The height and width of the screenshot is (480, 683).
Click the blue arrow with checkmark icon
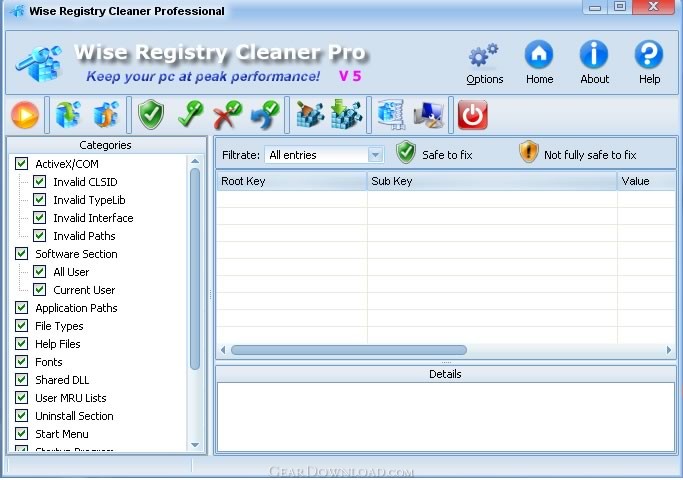click(265, 115)
